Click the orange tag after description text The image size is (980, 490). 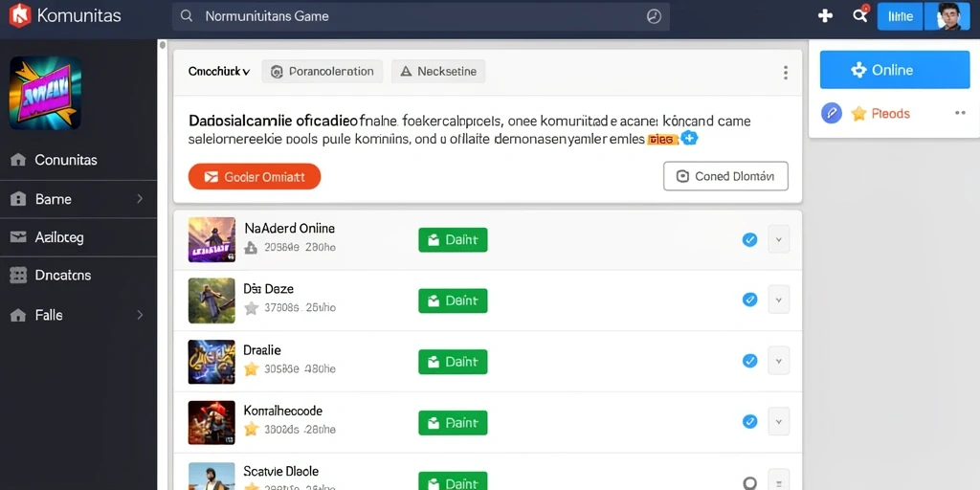(x=664, y=140)
